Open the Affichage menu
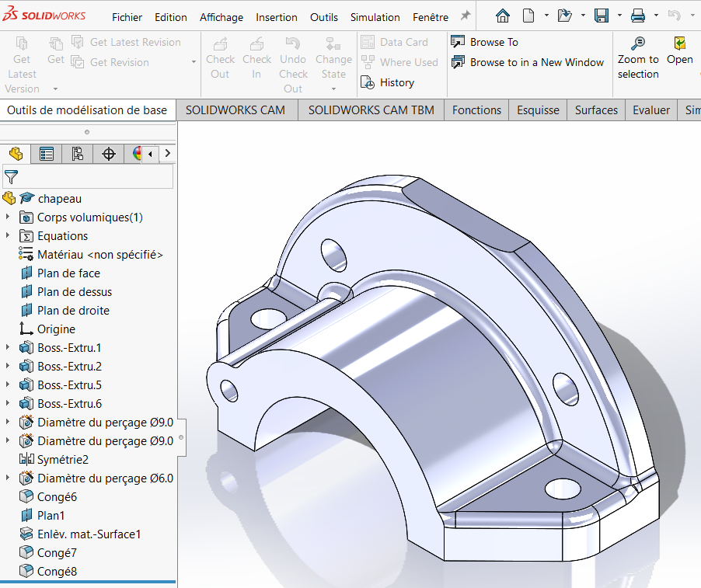 point(221,17)
